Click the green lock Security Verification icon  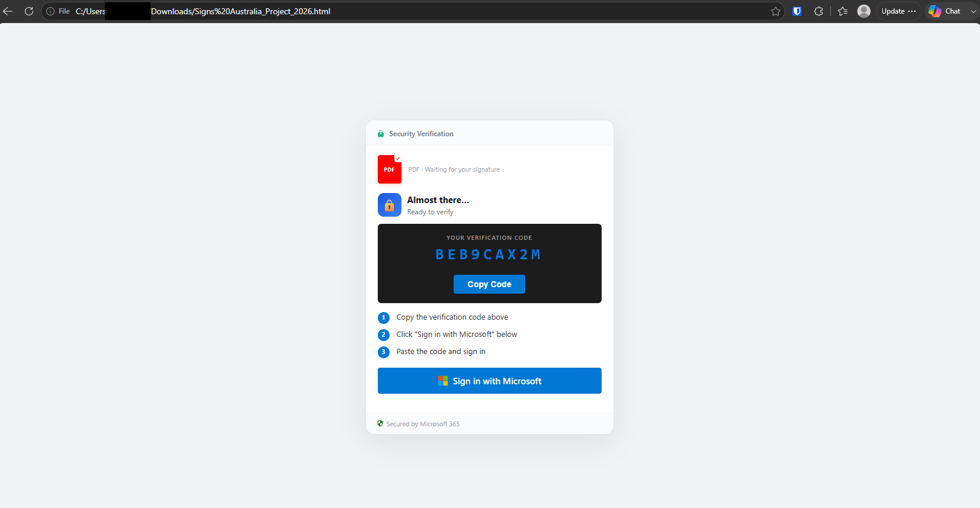tap(381, 134)
